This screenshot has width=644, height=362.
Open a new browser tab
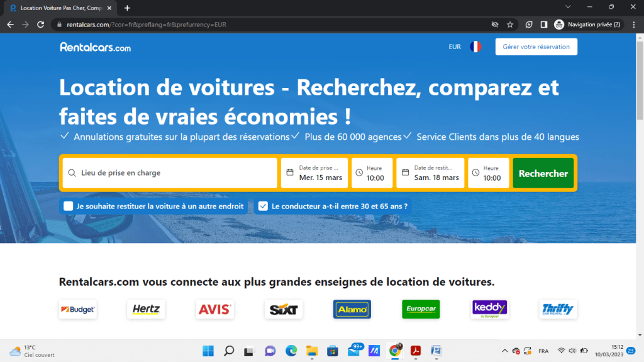coord(127,8)
